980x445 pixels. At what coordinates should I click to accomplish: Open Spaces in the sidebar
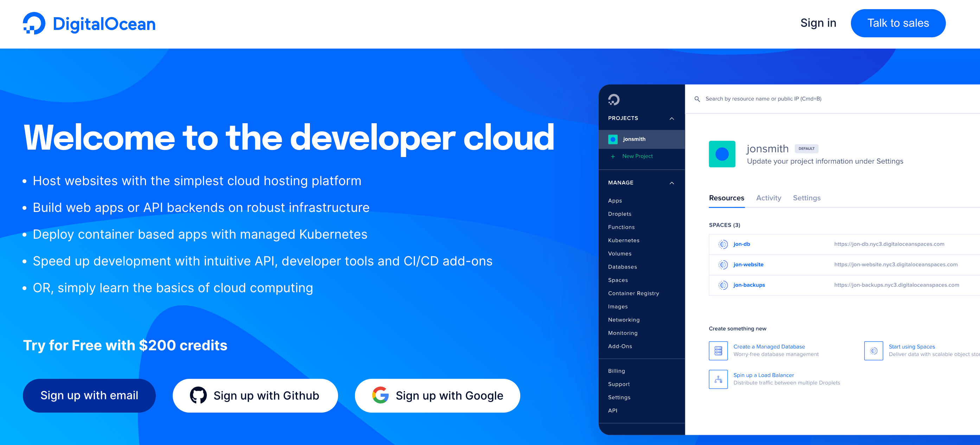click(x=618, y=280)
